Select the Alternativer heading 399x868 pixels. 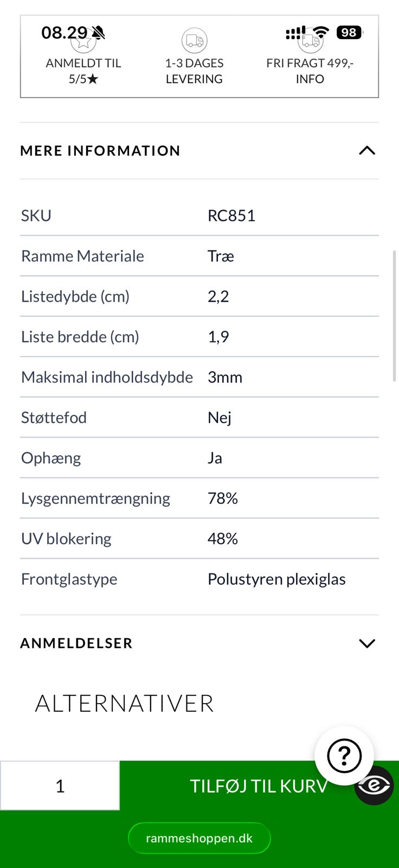125,704
